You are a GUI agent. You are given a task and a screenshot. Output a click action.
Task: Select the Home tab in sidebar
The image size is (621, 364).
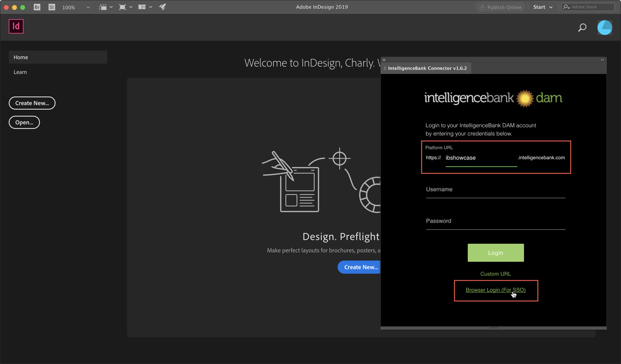[x=58, y=57]
